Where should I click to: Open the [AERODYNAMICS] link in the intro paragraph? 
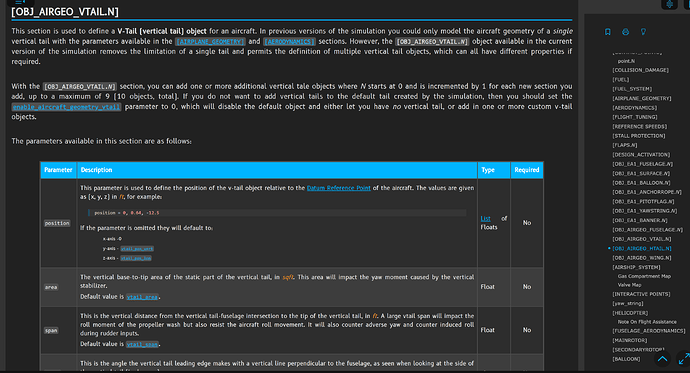pos(289,41)
